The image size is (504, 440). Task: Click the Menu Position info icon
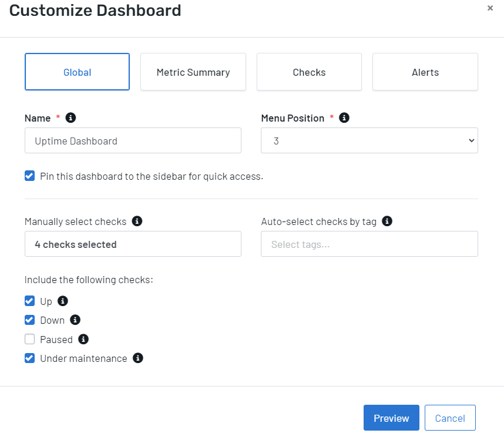pos(344,118)
